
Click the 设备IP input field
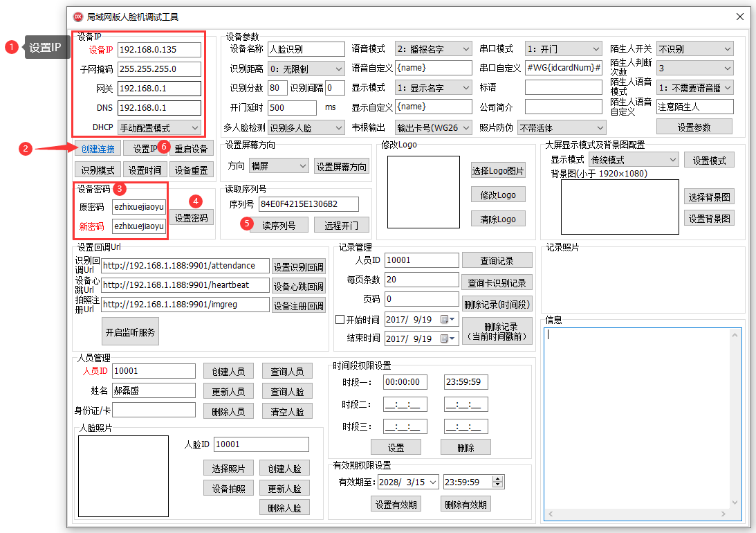159,50
